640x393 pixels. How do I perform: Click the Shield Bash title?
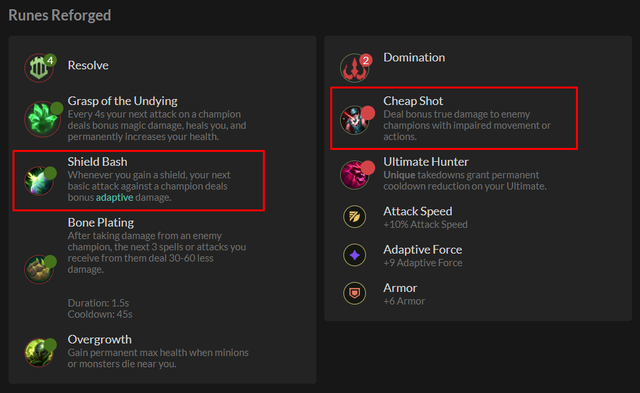coord(98,162)
